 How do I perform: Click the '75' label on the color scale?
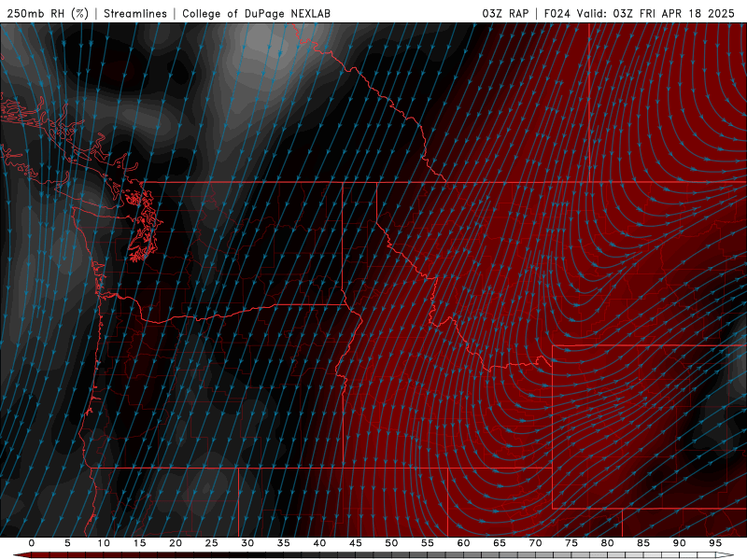571,543
